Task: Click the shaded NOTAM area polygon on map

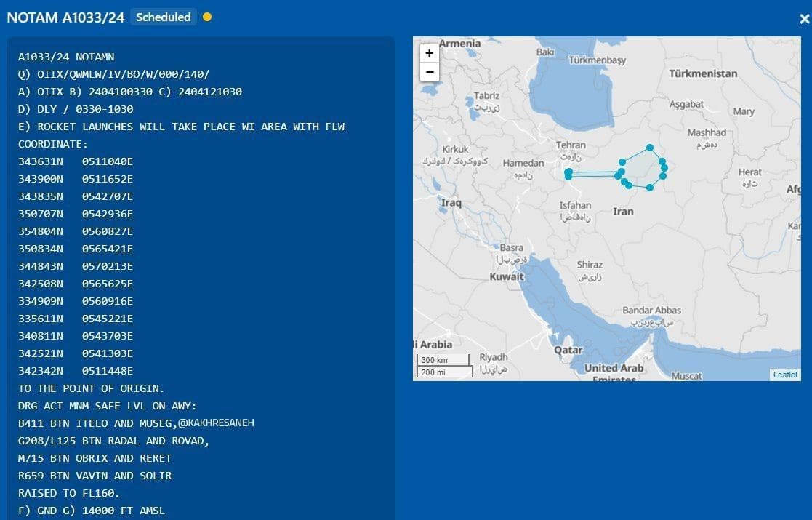Action: click(x=642, y=169)
